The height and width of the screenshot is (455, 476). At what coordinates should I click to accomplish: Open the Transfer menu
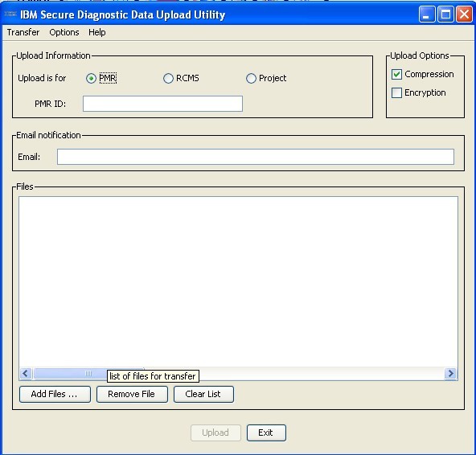click(x=23, y=32)
